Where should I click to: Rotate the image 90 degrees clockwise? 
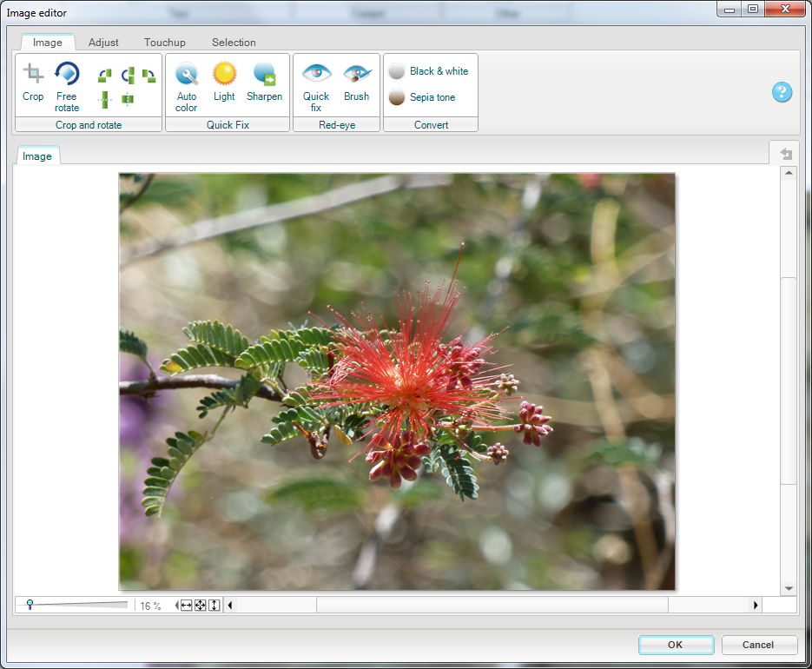[x=149, y=76]
